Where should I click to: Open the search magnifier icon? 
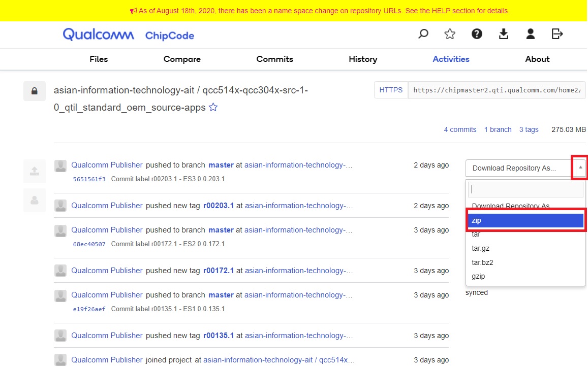[x=423, y=34]
